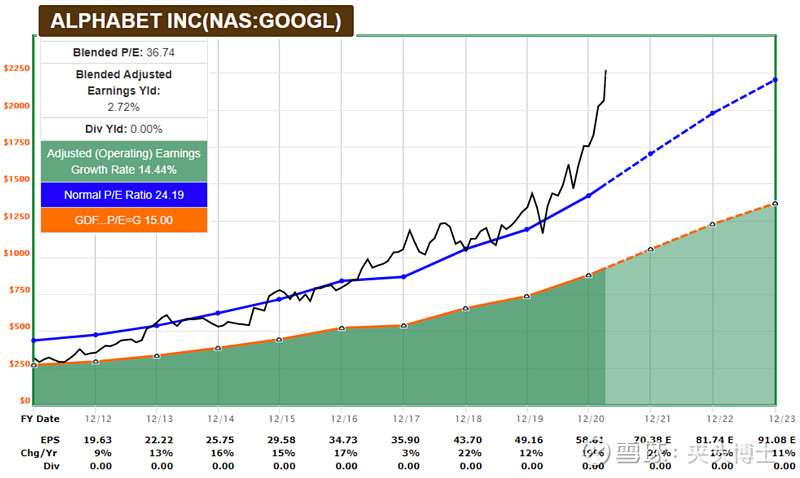This screenshot has height=478, width=800.
Task: Select the 12/22 fiscal year date
Action: point(720,419)
